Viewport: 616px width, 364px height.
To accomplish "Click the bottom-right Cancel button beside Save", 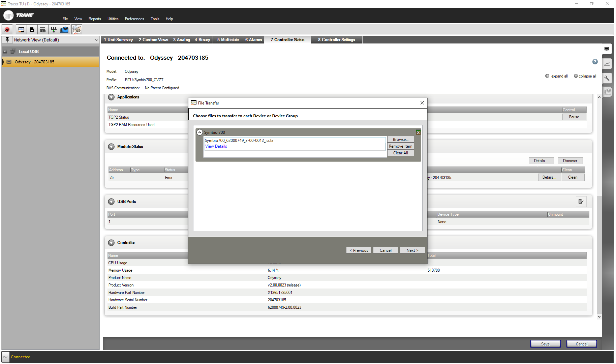I will pyautogui.click(x=582, y=344).
